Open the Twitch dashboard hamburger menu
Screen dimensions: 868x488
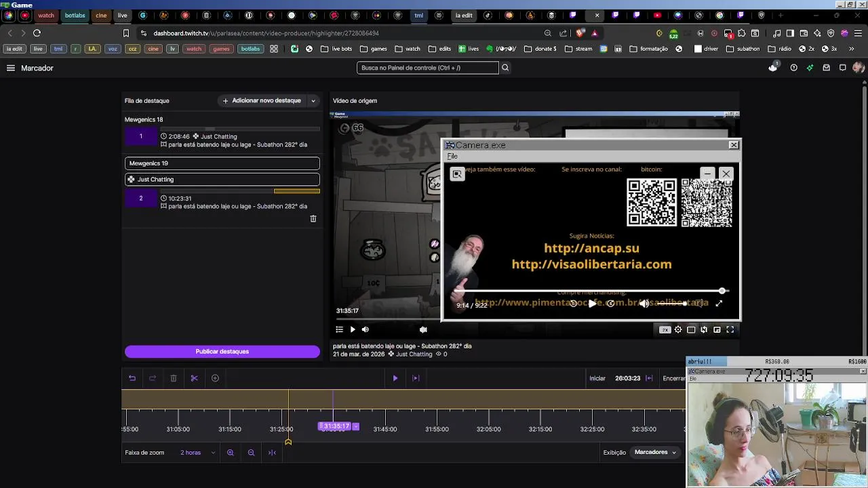11,68
